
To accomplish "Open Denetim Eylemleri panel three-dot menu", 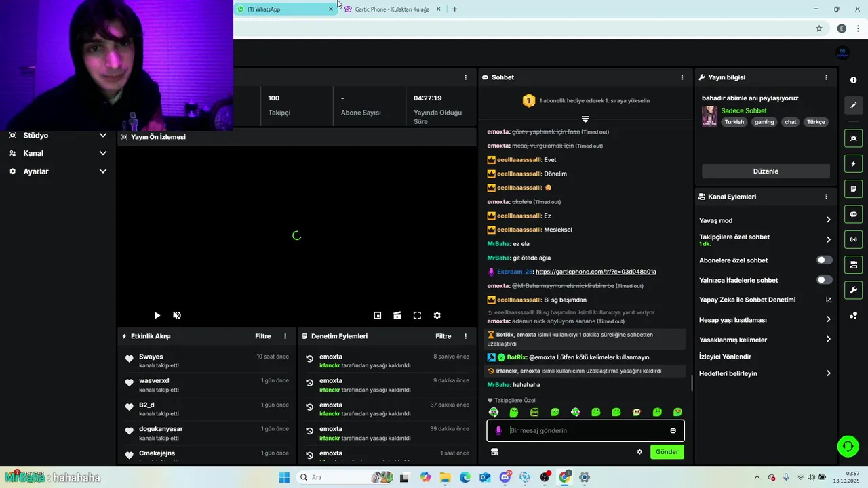I will tap(465, 336).
